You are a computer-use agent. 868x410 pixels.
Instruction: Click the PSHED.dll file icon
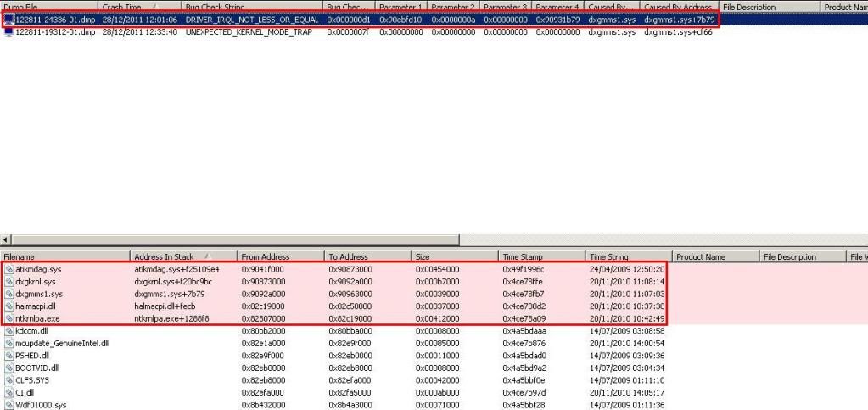(8, 356)
